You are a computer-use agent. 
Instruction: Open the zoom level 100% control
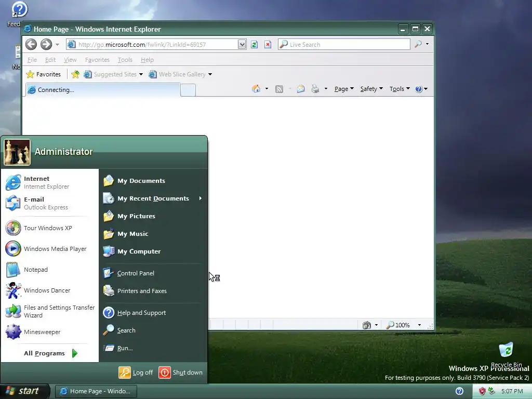(x=403, y=325)
